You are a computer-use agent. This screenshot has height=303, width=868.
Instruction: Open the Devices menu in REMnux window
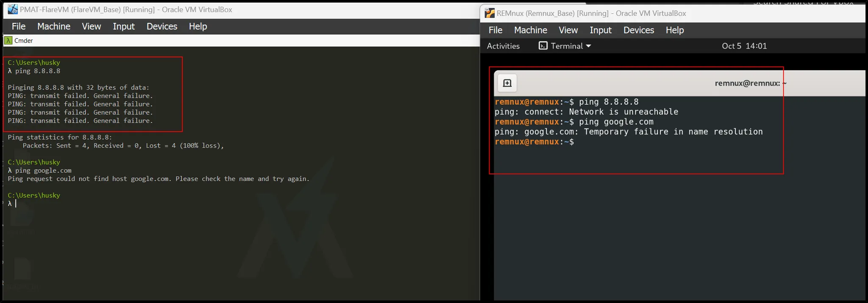pos(639,30)
